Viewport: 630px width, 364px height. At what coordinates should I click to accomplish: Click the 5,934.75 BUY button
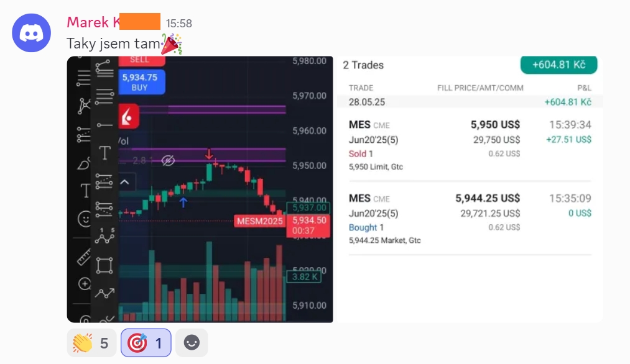(x=141, y=82)
